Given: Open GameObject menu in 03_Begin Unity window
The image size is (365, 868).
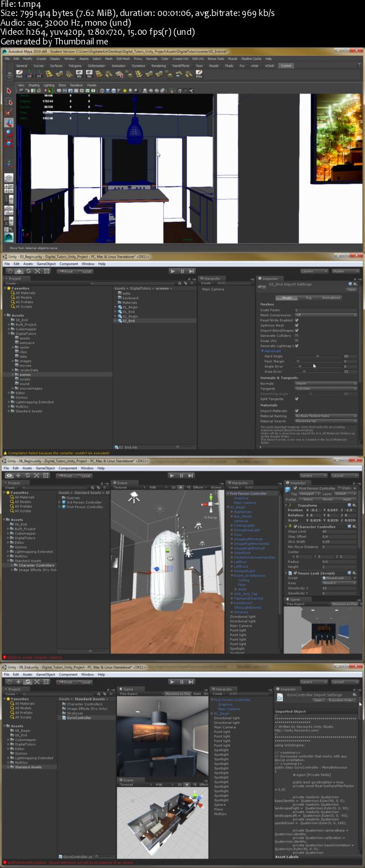Looking at the screenshot, I should (x=46, y=264).
